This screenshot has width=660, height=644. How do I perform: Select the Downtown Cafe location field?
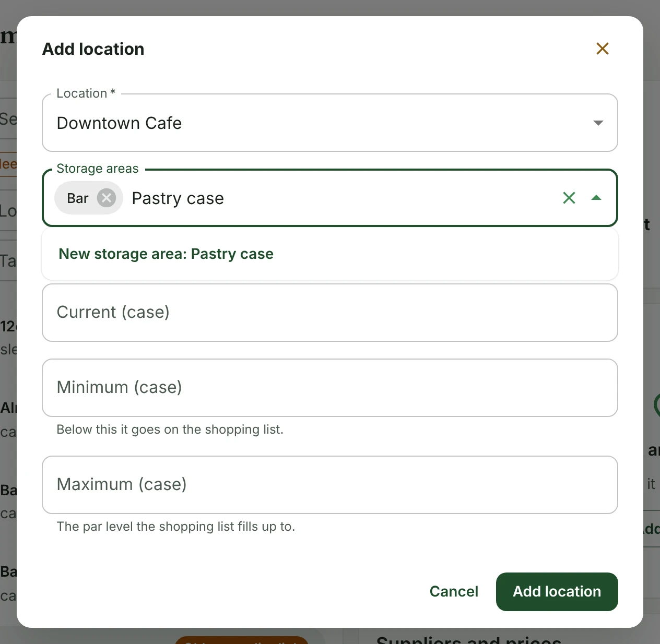[x=330, y=123]
